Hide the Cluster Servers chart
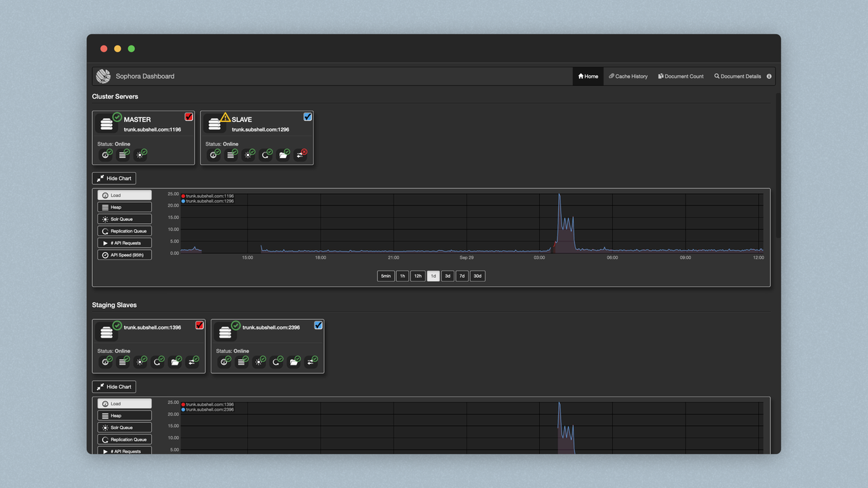Viewport: 868px width, 488px height. click(114, 178)
